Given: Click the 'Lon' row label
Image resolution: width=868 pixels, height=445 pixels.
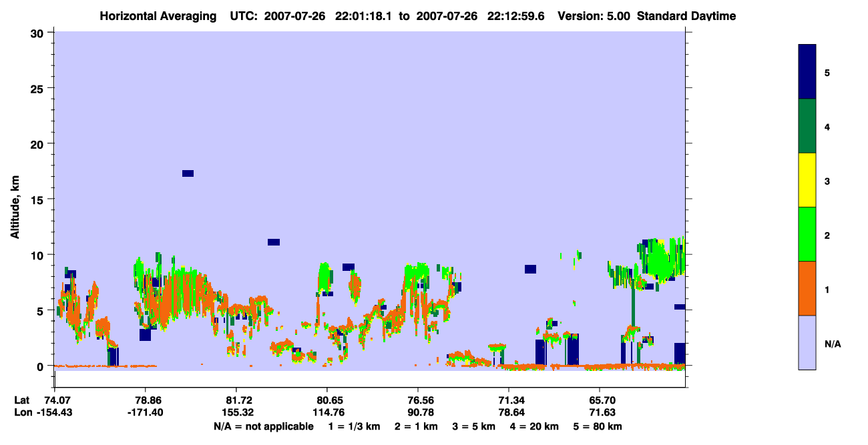Looking at the screenshot, I should coord(23,412).
